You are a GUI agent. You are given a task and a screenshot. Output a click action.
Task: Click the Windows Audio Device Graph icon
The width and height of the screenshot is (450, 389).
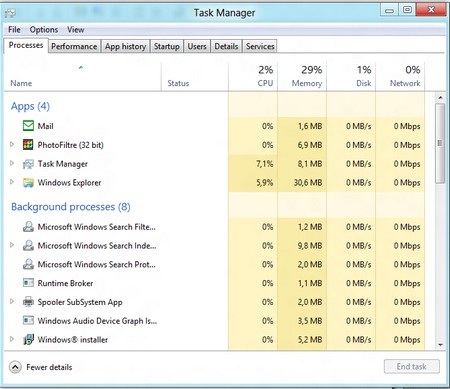[28, 321]
